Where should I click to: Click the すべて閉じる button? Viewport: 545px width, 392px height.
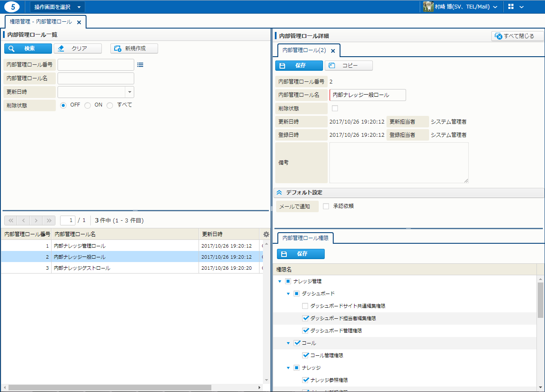(x=518, y=36)
